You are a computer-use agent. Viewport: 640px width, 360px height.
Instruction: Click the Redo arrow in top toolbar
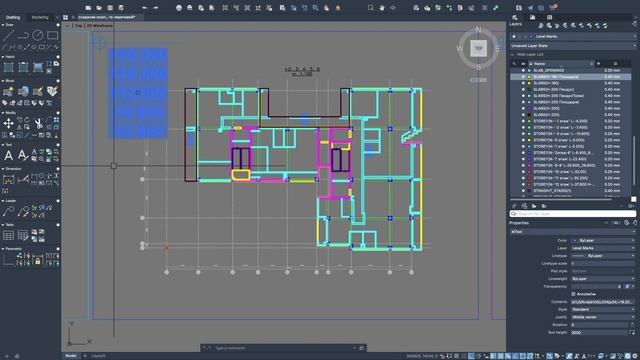point(156,8)
